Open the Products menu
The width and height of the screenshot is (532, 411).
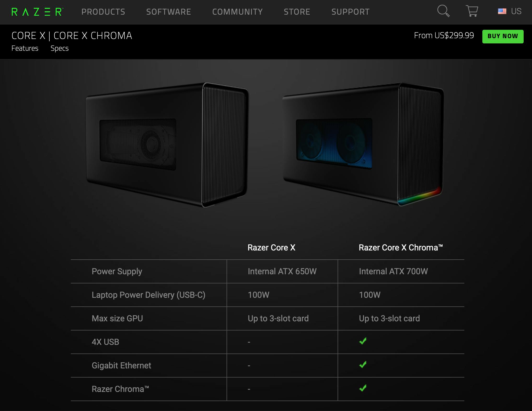[103, 12]
